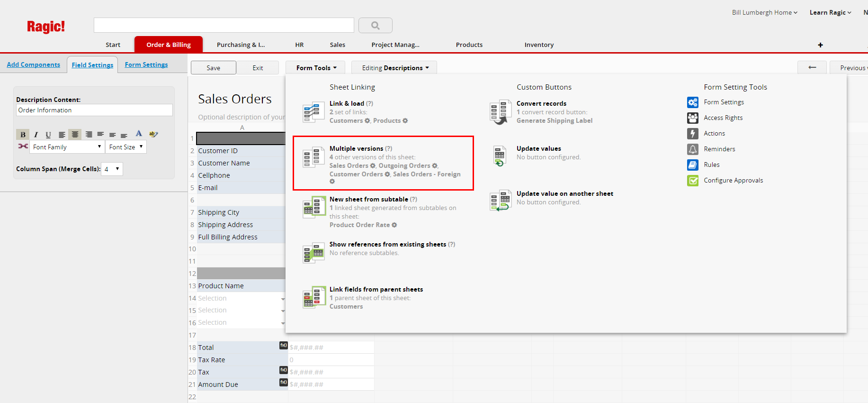Image resolution: width=868 pixels, height=403 pixels.
Task: Open the Add Components tab
Action: click(33, 65)
